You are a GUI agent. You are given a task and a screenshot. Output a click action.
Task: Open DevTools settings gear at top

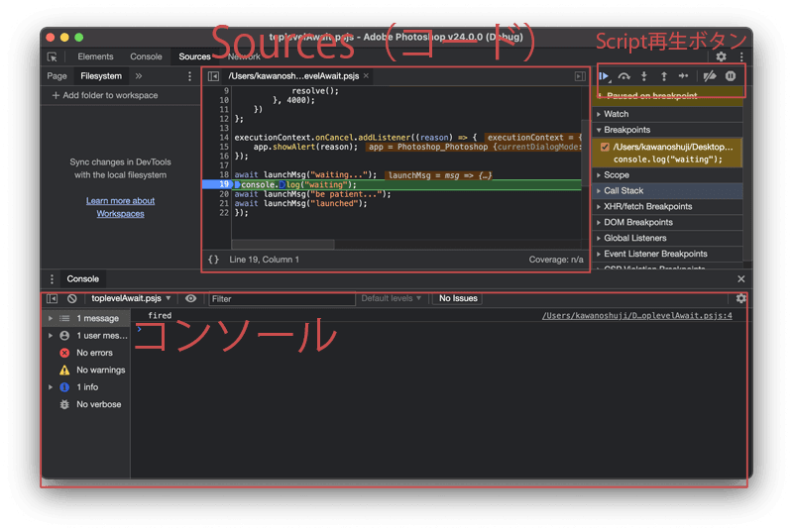point(722,57)
